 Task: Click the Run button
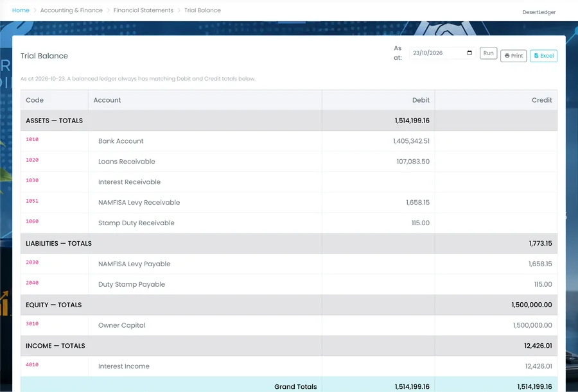point(489,53)
